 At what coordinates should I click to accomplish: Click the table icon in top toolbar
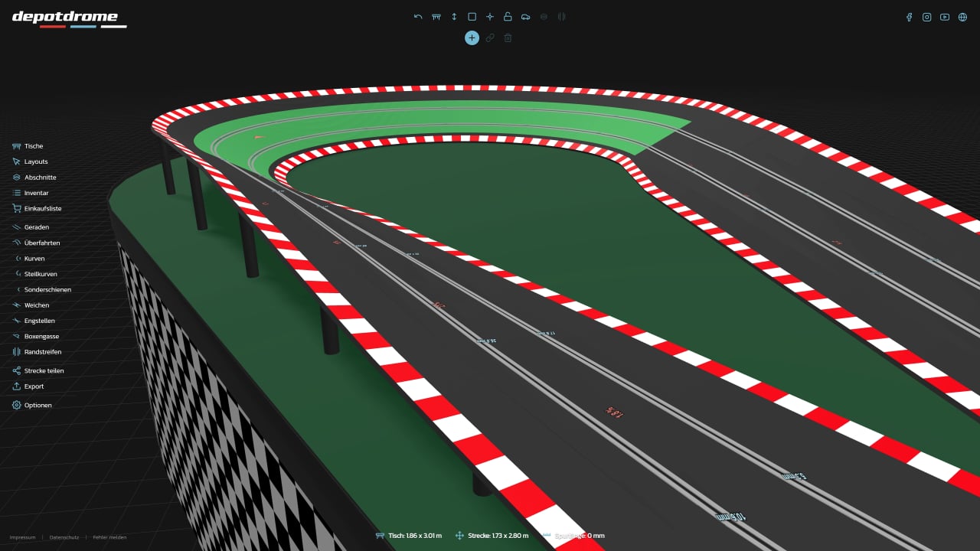point(436,16)
